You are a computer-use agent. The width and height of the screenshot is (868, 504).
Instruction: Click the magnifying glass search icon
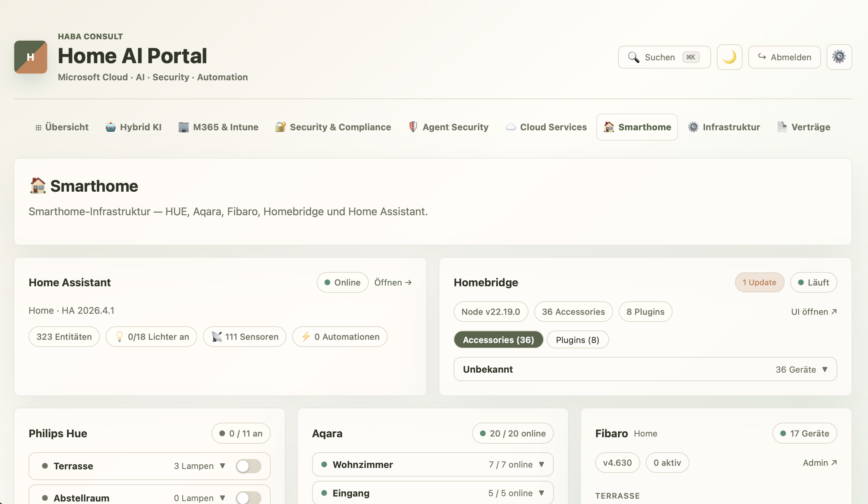pos(633,57)
